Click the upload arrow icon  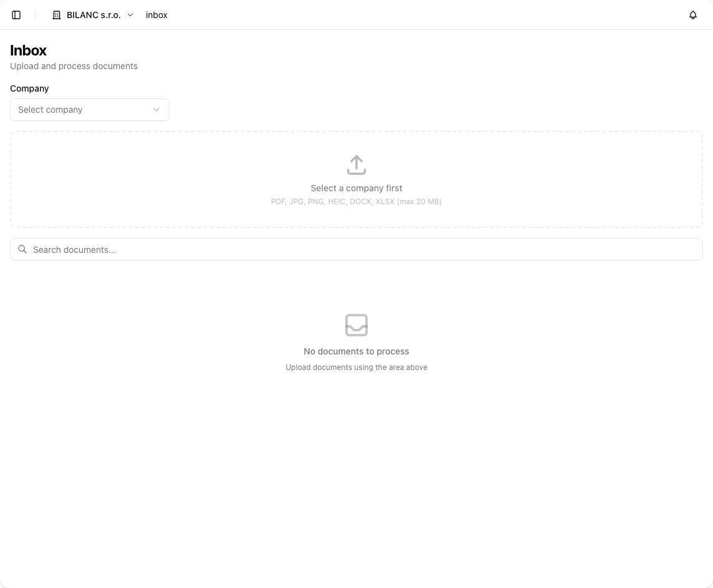pos(356,165)
